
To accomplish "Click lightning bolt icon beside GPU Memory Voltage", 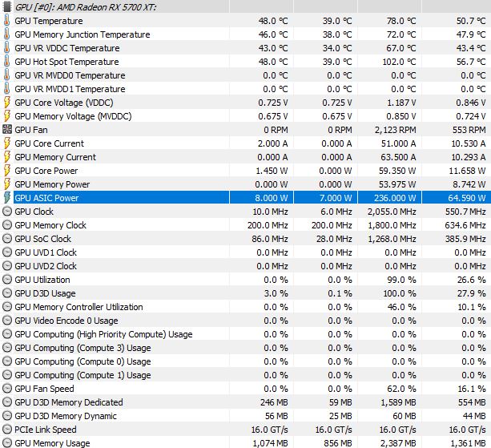I will pos(7,116).
